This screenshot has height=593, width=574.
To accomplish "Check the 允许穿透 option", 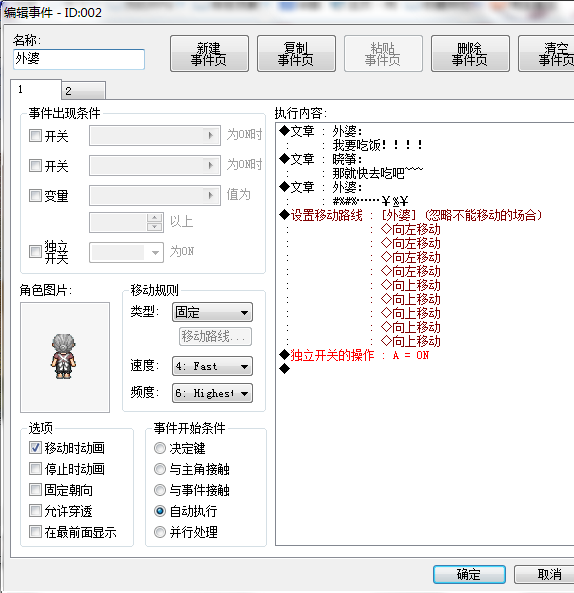I will (x=35, y=511).
